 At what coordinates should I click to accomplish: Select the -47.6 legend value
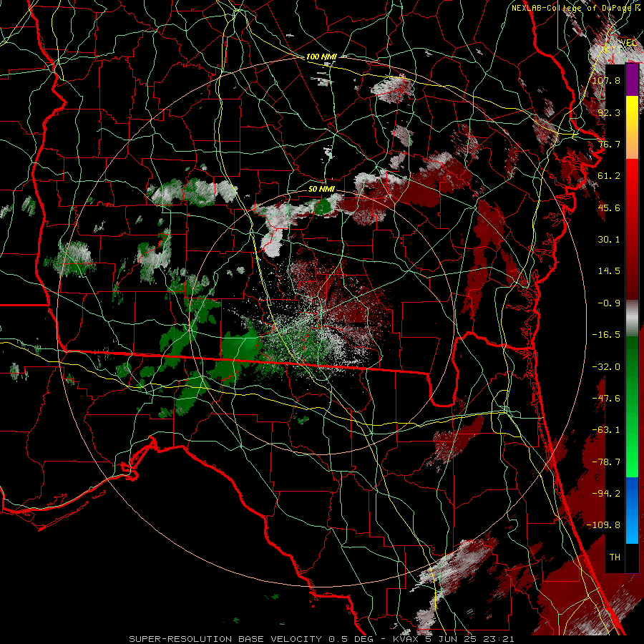click(606, 399)
